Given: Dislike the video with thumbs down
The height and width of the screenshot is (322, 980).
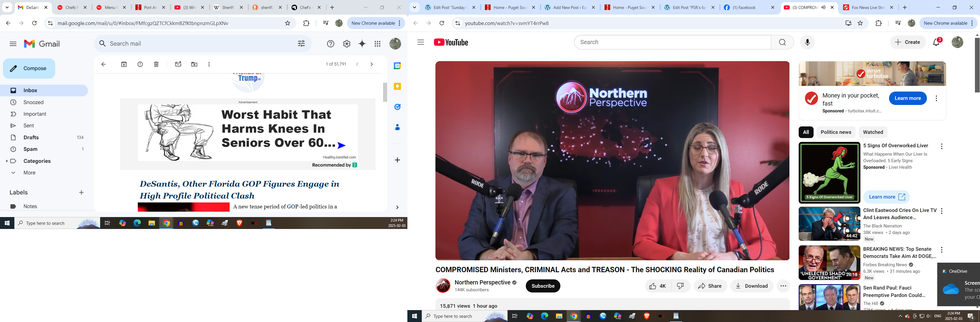Looking at the screenshot, I should [681, 286].
